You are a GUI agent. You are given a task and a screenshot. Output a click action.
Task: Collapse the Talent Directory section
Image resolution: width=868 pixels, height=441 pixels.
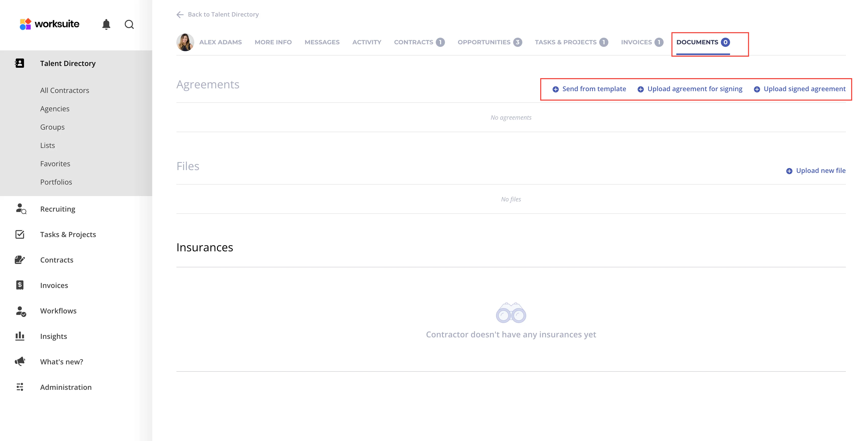click(67, 63)
